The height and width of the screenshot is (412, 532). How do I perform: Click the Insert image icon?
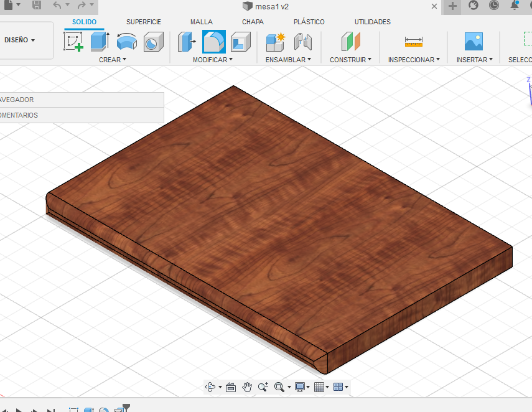(474, 42)
